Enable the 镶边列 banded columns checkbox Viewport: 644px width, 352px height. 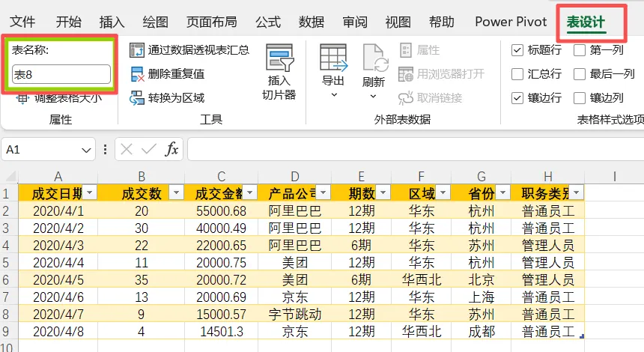(x=580, y=98)
